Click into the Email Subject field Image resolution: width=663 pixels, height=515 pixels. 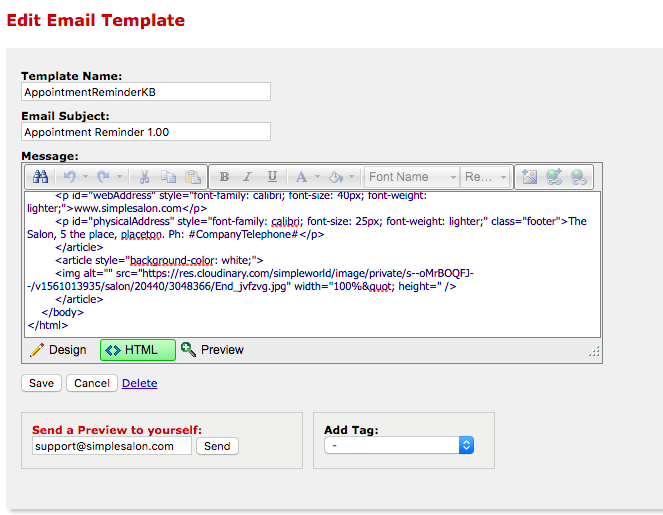(x=146, y=132)
